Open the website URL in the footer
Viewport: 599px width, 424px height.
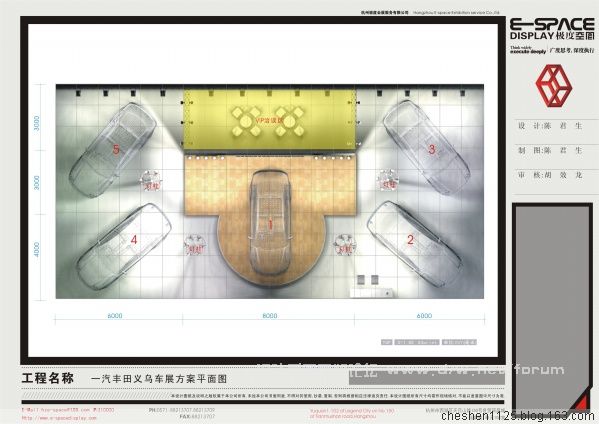[x=59, y=418]
